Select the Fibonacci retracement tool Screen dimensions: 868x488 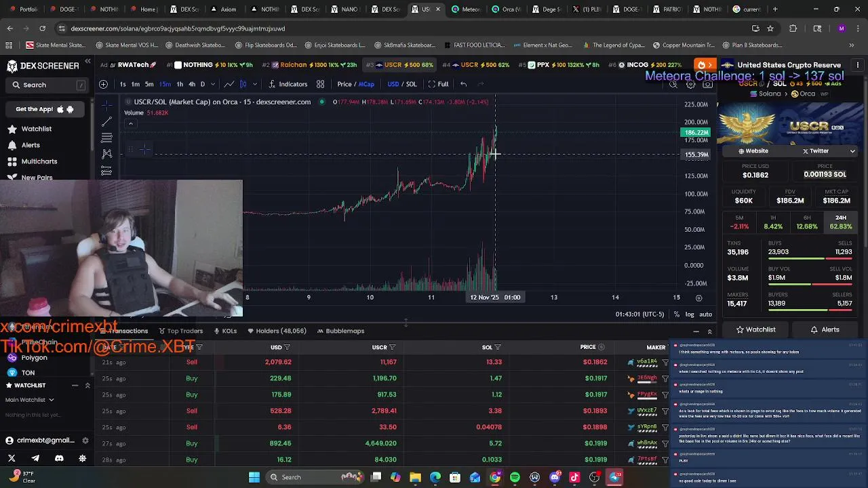pos(106,138)
